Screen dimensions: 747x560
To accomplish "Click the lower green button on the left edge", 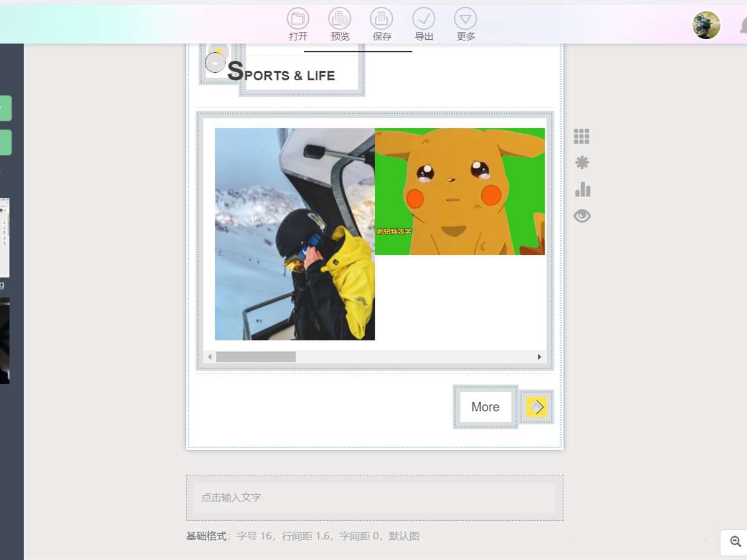I will click(6, 142).
